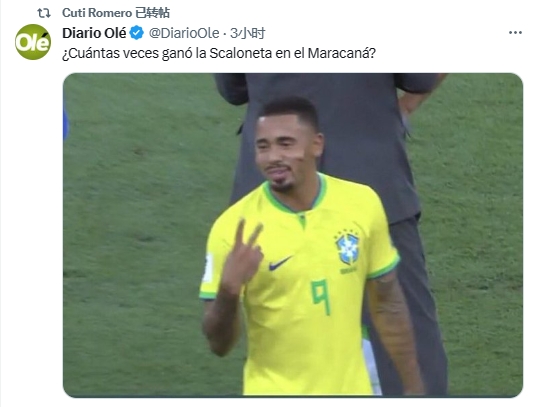539x407 pixels.
Task: Click the tweet text about Scaloneta
Action: point(219,53)
